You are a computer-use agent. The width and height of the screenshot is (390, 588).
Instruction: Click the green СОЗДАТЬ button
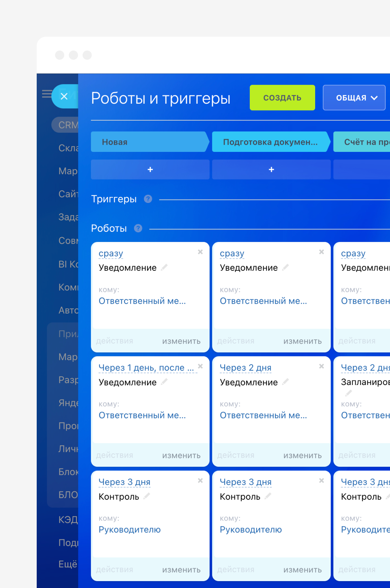282,98
